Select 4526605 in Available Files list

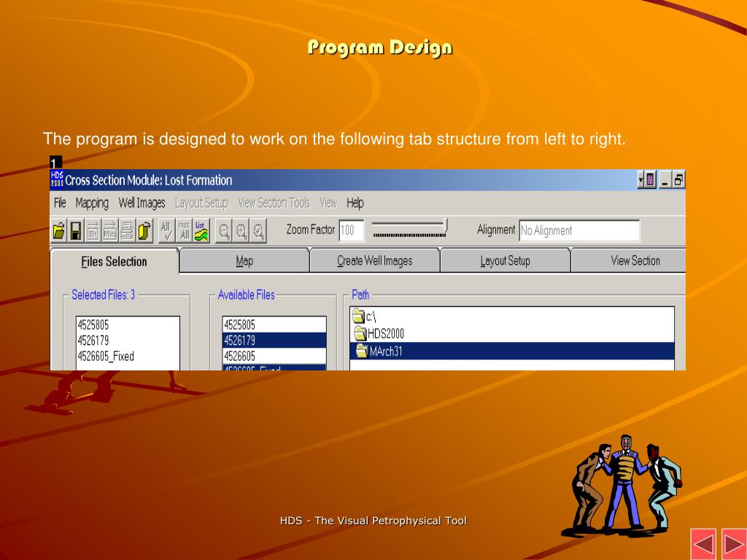click(x=274, y=356)
